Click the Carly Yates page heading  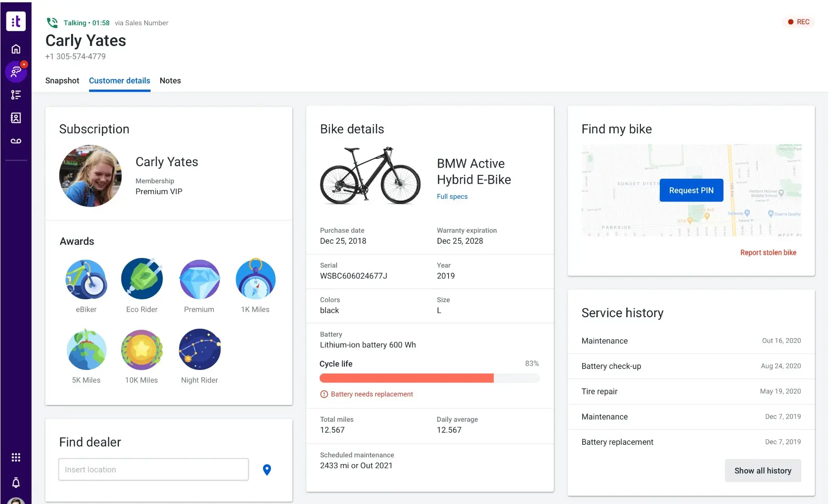pos(85,40)
